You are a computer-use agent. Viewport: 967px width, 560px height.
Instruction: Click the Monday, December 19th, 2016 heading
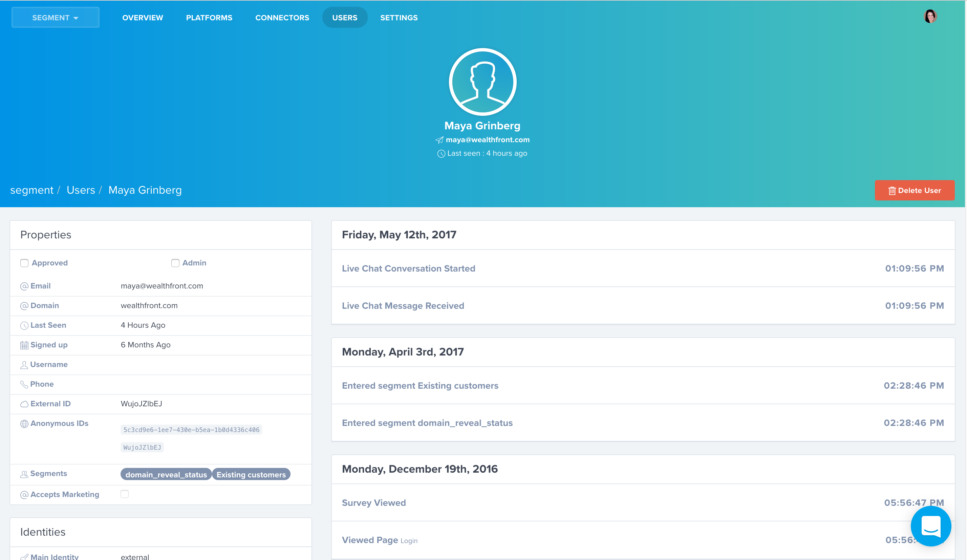coord(420,469)
